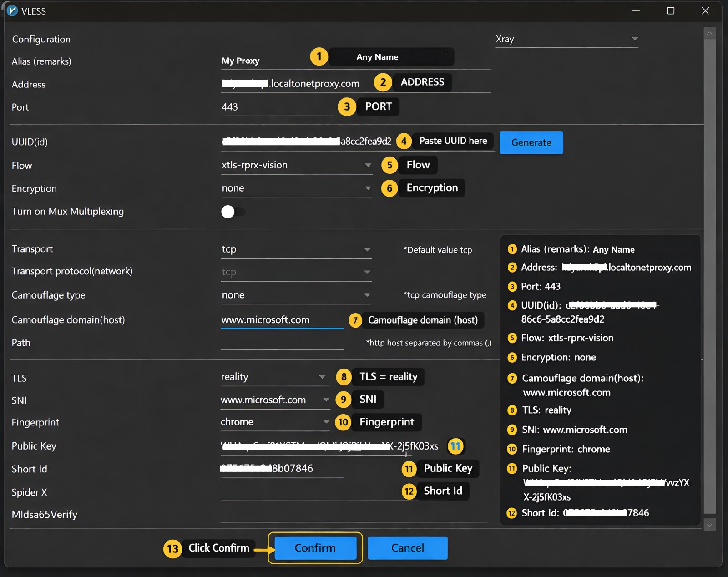Click the VLESS app logo icon
The height and width of the screenshot is (577, 728).
[12, 11]
